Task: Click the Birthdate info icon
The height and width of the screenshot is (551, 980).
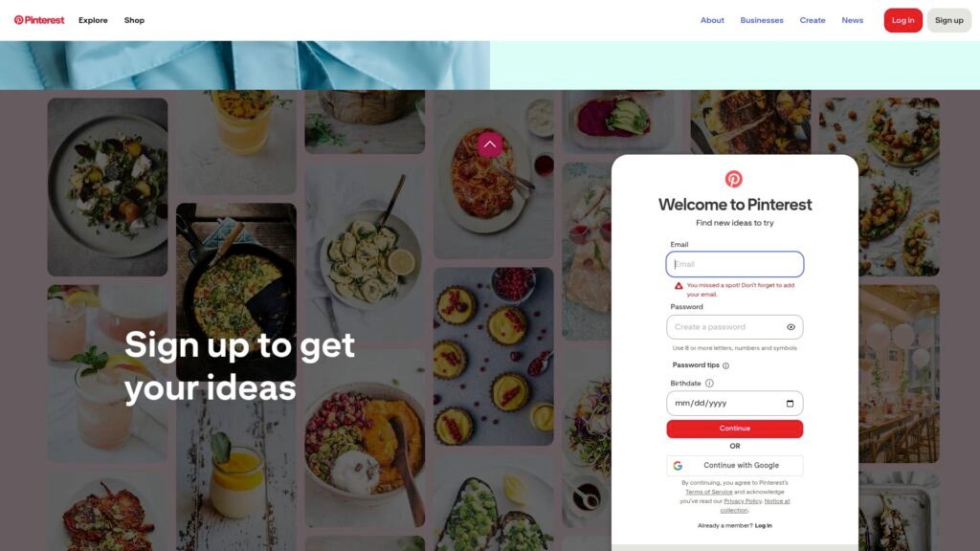Action: point(709,383)
